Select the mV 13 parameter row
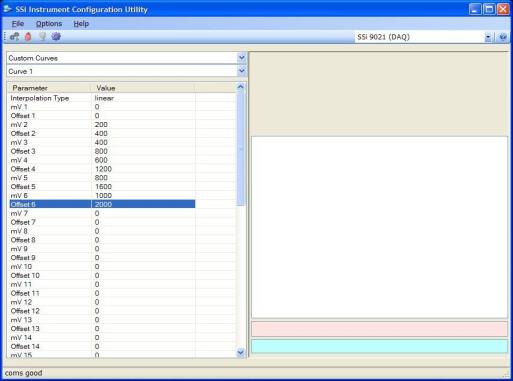Viewport: 513px width, 381px height. 102,320
